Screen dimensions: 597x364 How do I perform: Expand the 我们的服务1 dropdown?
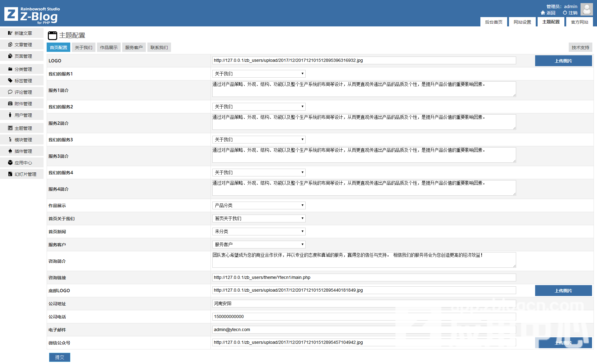tap(259, 74)
